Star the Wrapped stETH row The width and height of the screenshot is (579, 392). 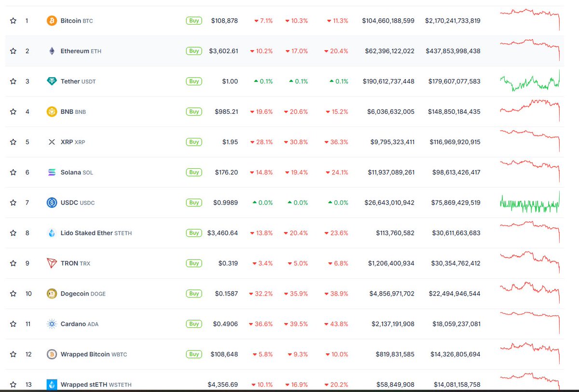click(x=14, y=385)
